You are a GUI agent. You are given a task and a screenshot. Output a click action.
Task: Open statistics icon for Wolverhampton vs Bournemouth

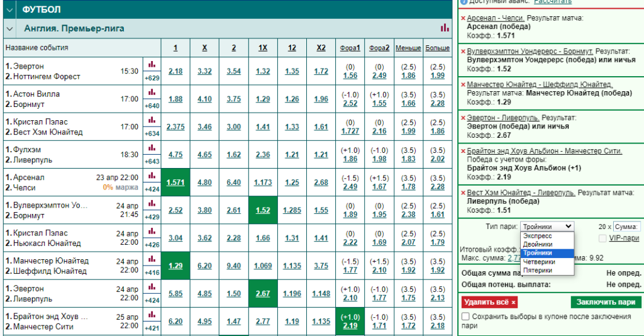click(152, 203)
